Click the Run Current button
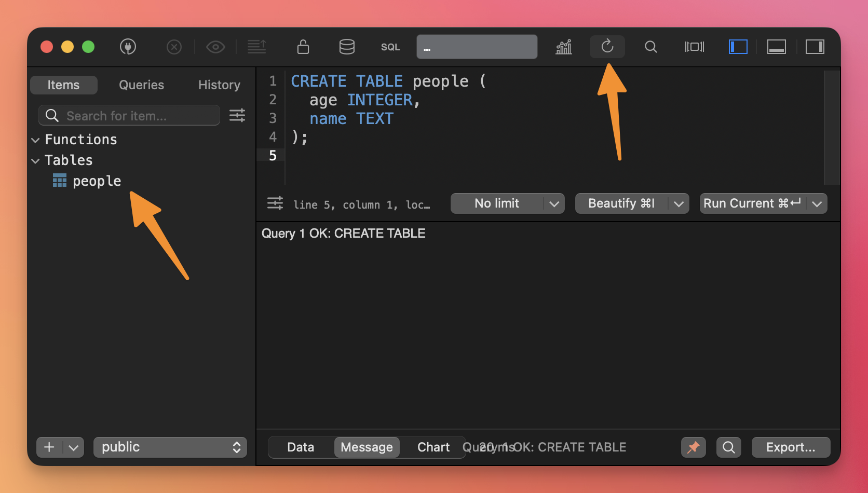Viewport: 868px width, 493px height. pos(752,203)
